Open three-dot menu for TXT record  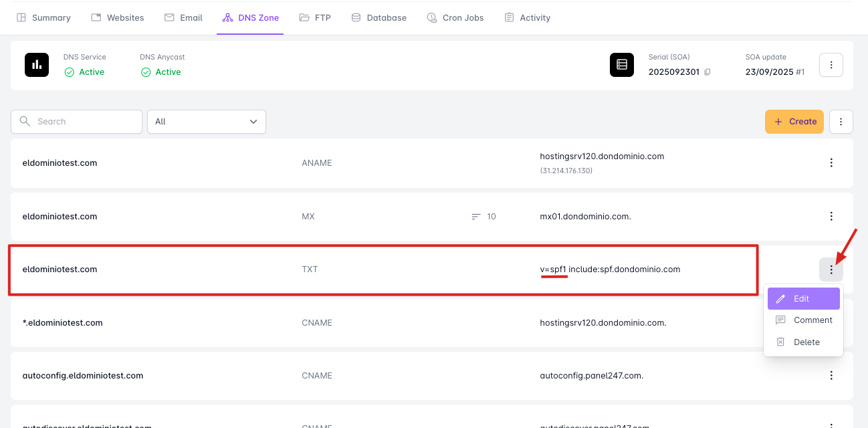(x=831, y=270)
